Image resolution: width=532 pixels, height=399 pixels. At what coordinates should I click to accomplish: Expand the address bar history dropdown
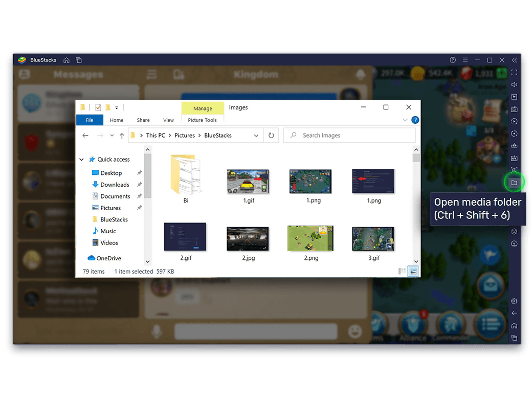tap(256, 136)
